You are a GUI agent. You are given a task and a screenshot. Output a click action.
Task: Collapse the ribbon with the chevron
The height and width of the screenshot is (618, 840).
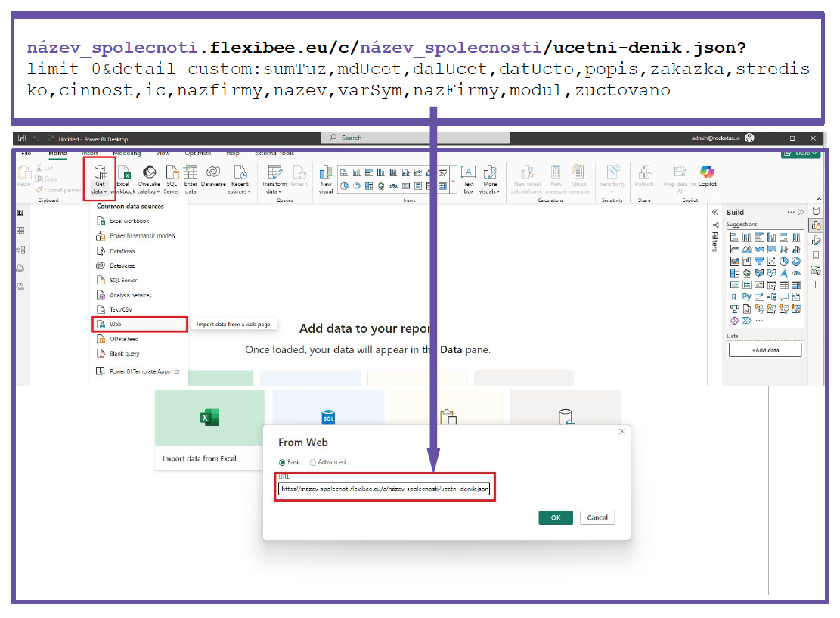click(x=819, y=200)
